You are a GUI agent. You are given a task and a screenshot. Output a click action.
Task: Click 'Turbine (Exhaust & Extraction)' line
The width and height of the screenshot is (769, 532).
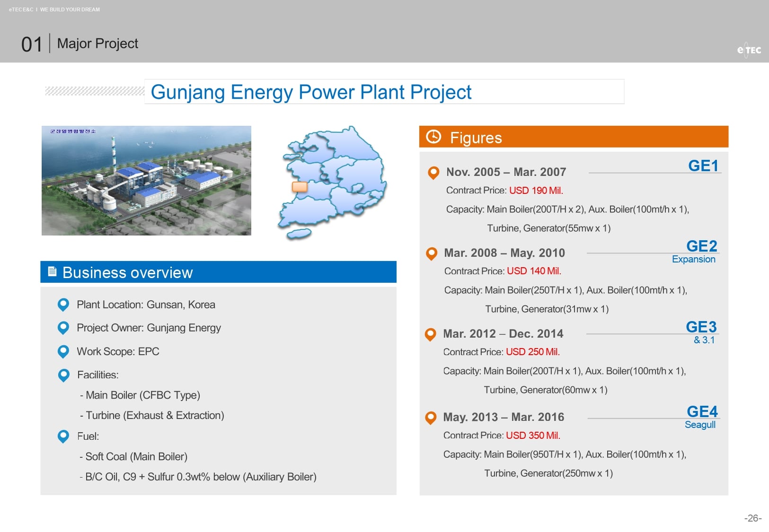152,416
